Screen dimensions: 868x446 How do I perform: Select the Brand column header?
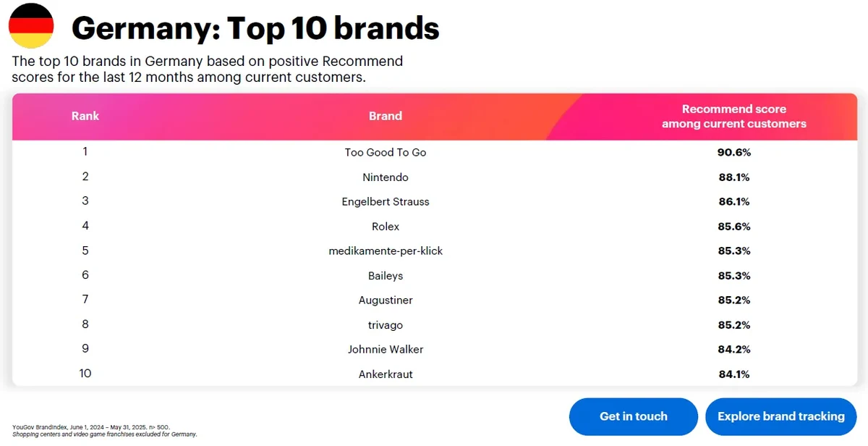pyautogui.click(x=386, y=116)
